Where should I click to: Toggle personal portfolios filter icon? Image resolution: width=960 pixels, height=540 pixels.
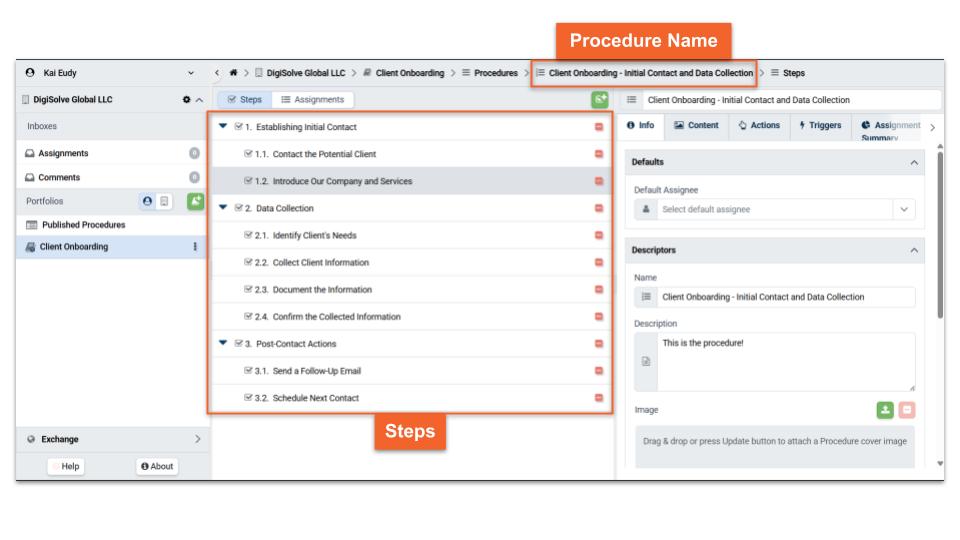(x=149, y=201)
